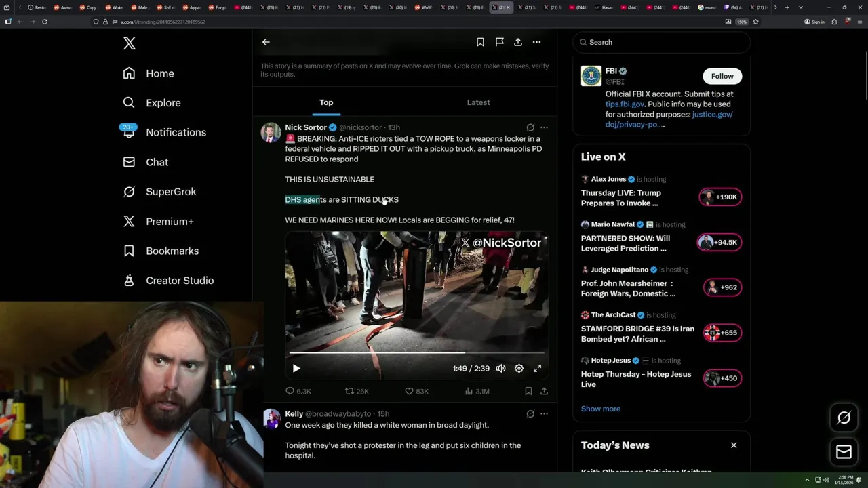Open more options on Nick Sortor's post
The image size is (868, 488).
pyautogui.click(x=544, y=127)
